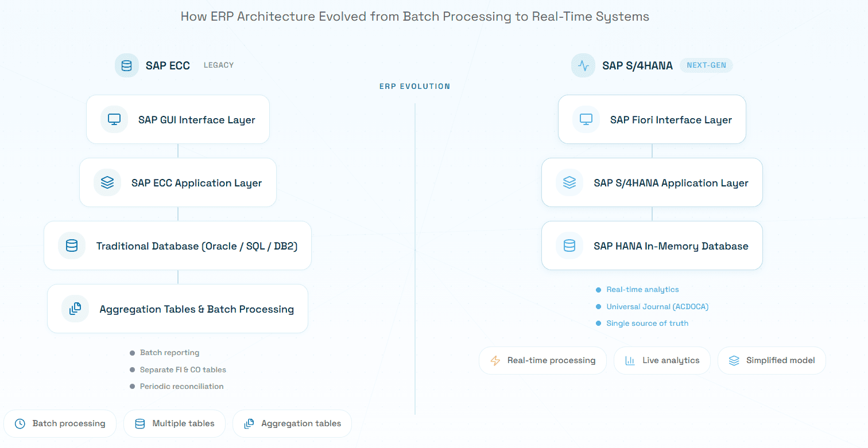The image size is (868, 448).
Task: Click the page title about ERP Architecture
Action: [415, 17]
